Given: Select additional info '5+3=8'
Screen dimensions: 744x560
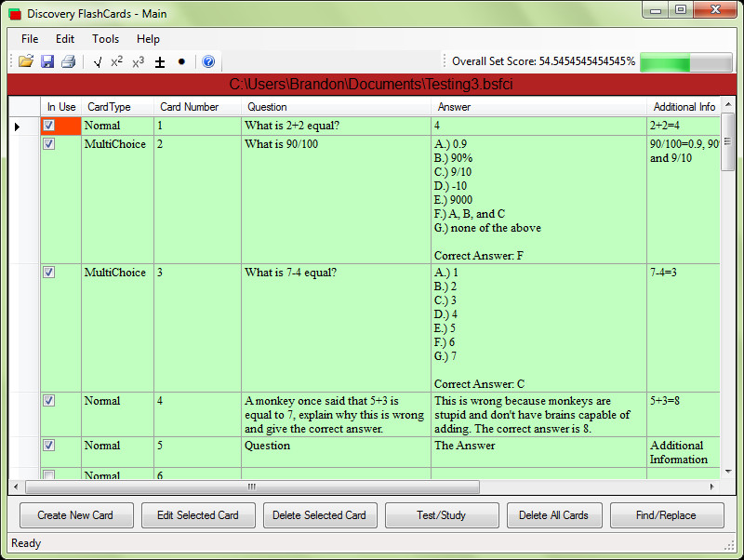Looking at the screenshot, I should coord(684,414).
